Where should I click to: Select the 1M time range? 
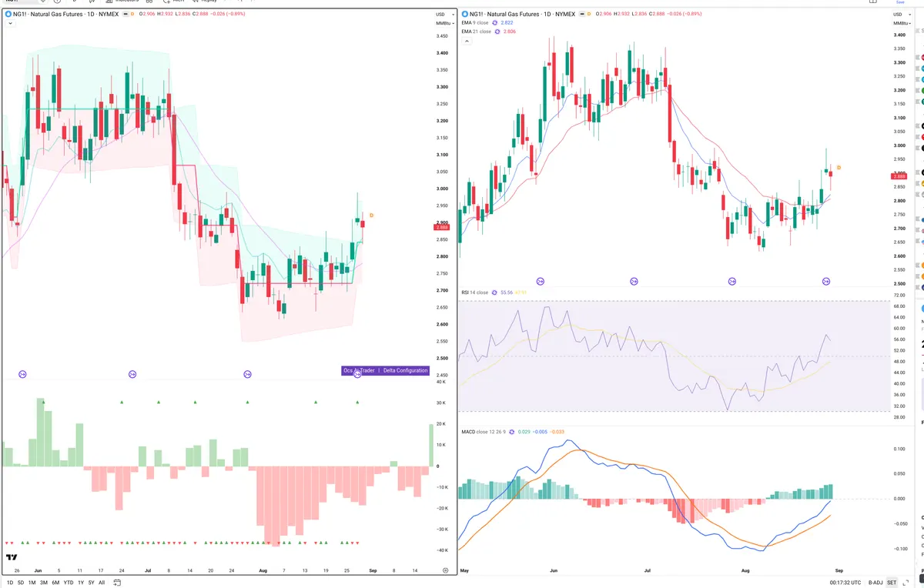[32, 583]
